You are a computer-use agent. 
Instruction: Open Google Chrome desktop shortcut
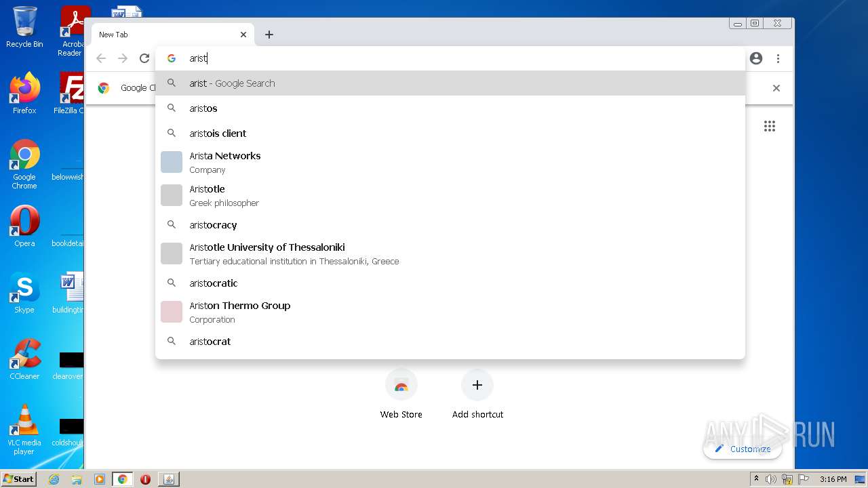24,165
